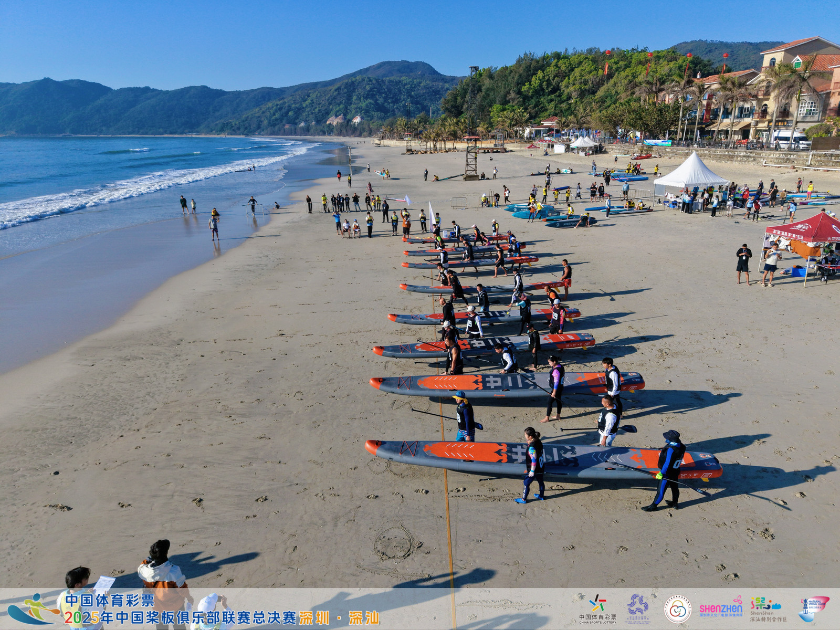Image resolution: width=840 pixels, height=630 pixels.
Task: Click the white van parked by road
Action: 792,140
